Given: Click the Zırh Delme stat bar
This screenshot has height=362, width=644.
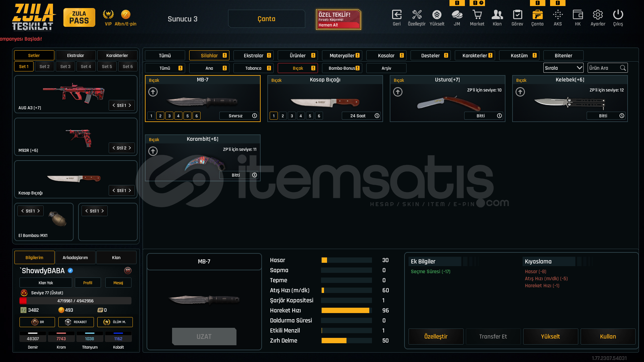Looking at the screenshot, I should [346, 341].
